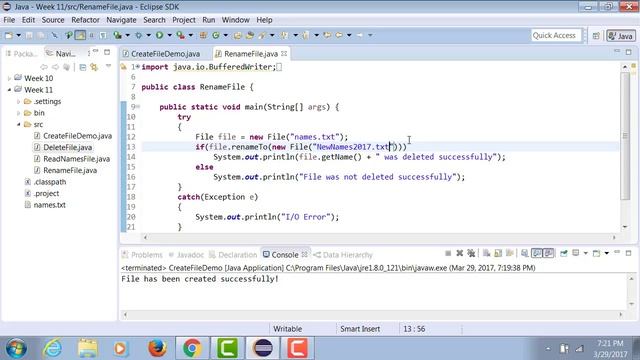Toggle Mark Occurrences highlighted toolbar button
640x360 pixels.
[x=80, y=36]
